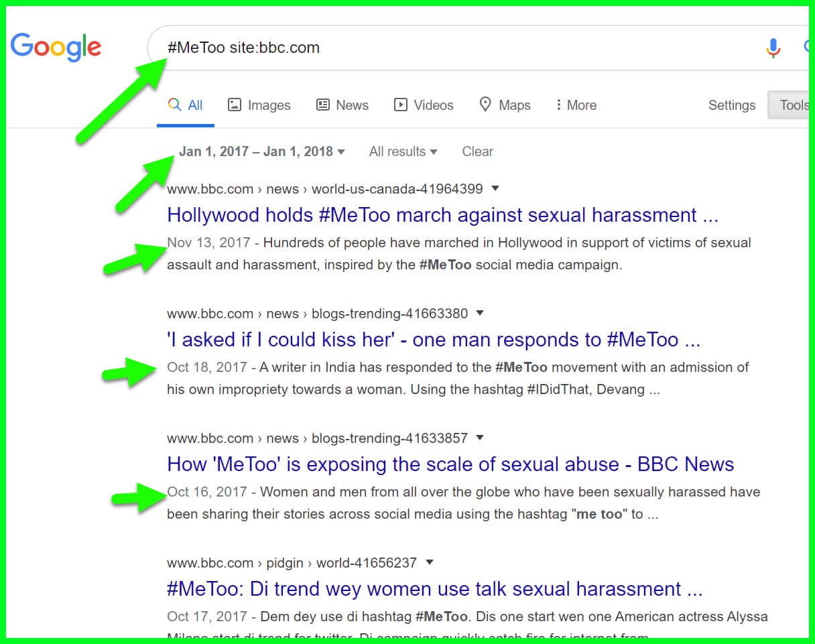This screenshot has width=815, height=644.
Task: Open search Settings
Action: click(x=732, y=105)
